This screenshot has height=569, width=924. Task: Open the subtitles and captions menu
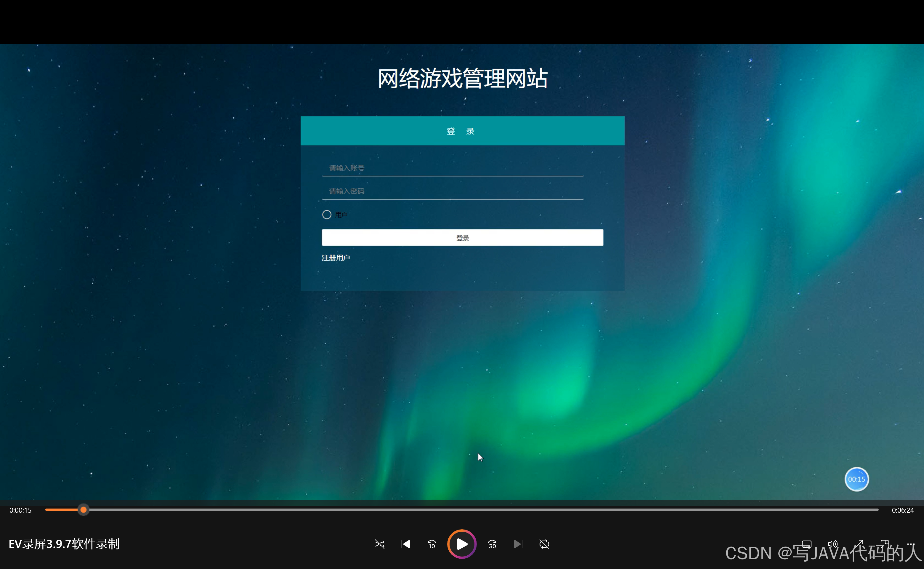point(806,544)
